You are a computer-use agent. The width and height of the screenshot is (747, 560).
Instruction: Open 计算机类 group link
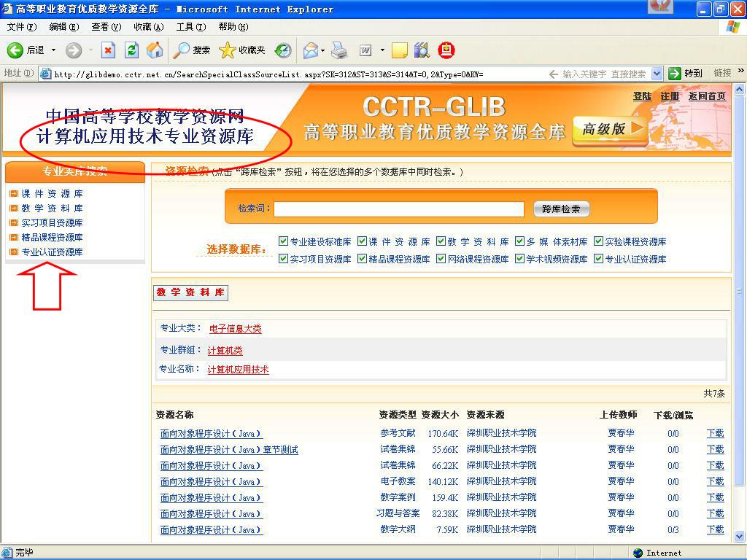click(x=225, y=351)
